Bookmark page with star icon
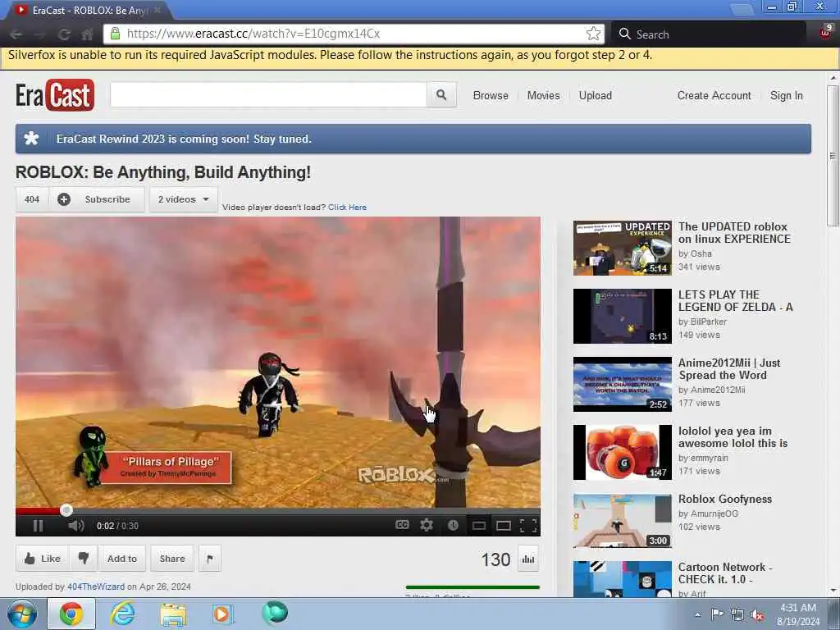Screen dimensions: 840x630 pos(593,34)
